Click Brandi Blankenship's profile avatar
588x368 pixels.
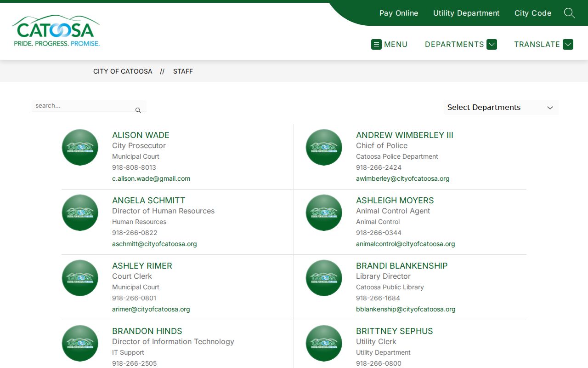pyautogui.click(x=324, y=278)
